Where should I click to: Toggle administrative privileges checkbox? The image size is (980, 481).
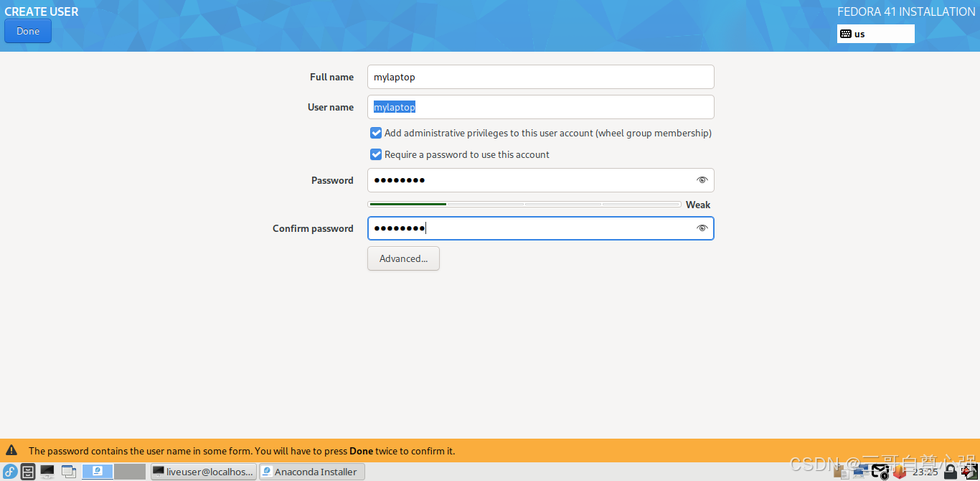point(376,133)
